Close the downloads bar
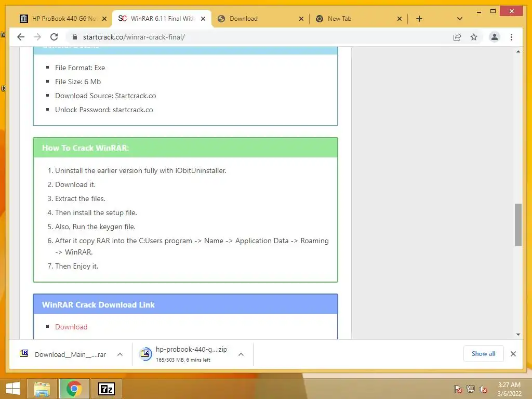The width and height of the screenshot is (532, 399). [x=513, y=354]
